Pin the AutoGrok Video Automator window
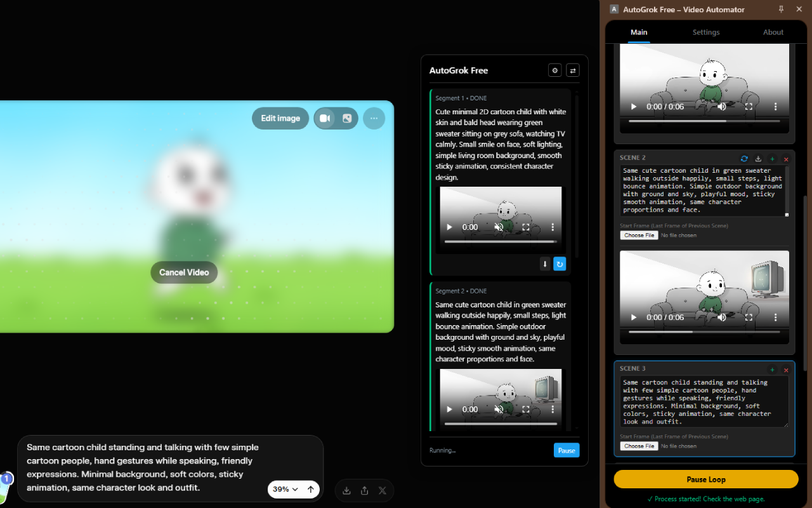Image resolution: width=812 pixels, height=508 pixels. coord(781,9)
